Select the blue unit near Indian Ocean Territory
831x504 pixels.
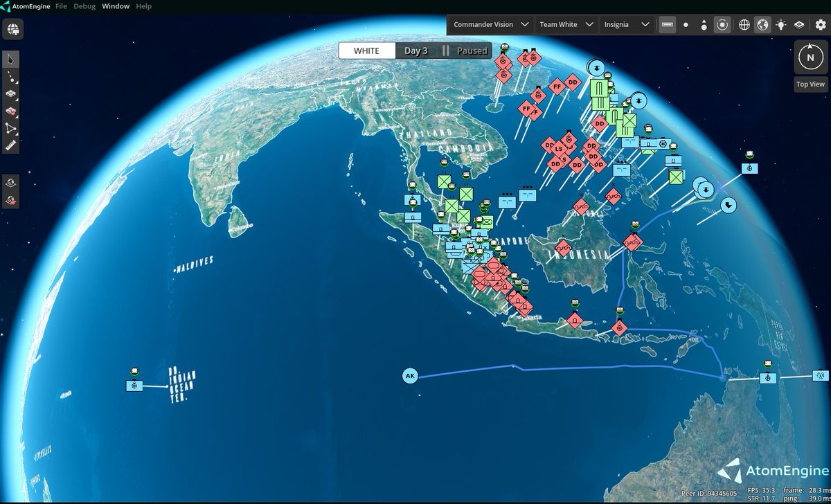[x=134, y=385]
